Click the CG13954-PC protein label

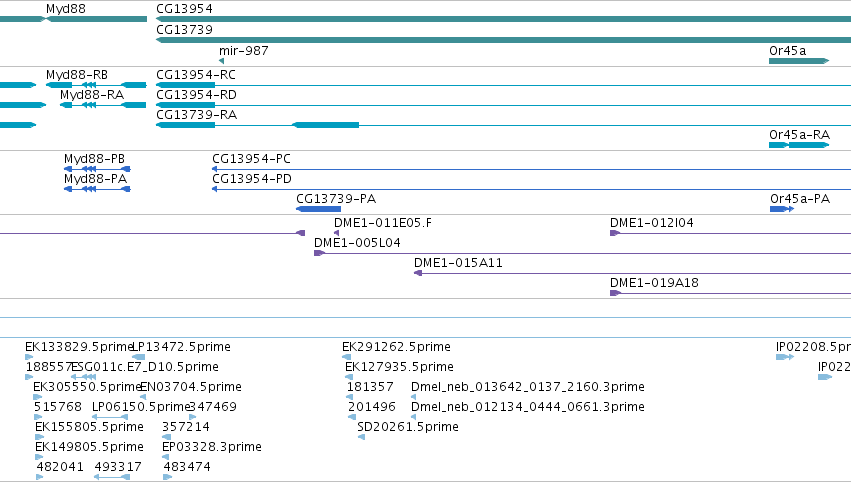coord(251,159)
